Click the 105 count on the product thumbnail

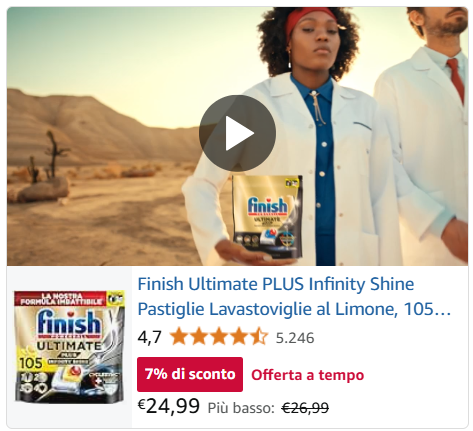click(31, 363)
